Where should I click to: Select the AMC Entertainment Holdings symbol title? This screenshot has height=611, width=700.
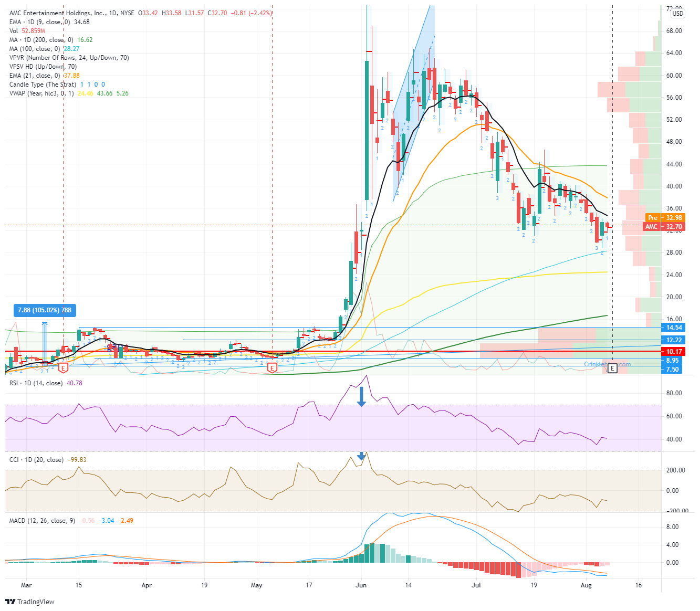[71, 13]
